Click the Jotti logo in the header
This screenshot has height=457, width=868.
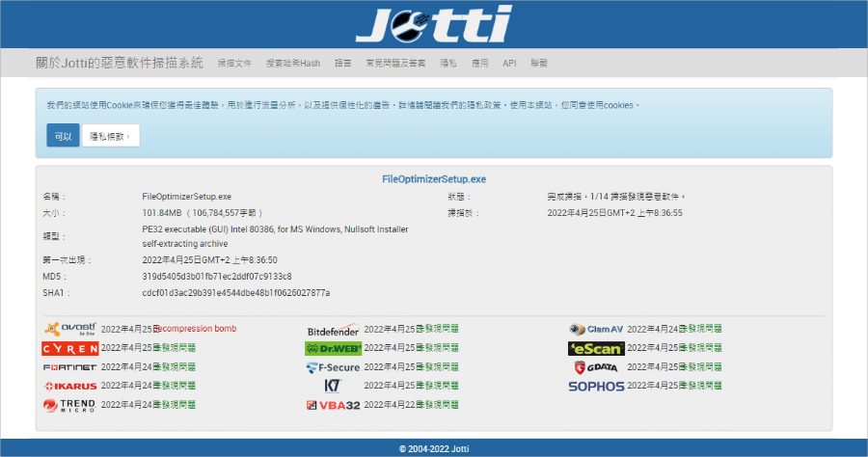(433, 24)
